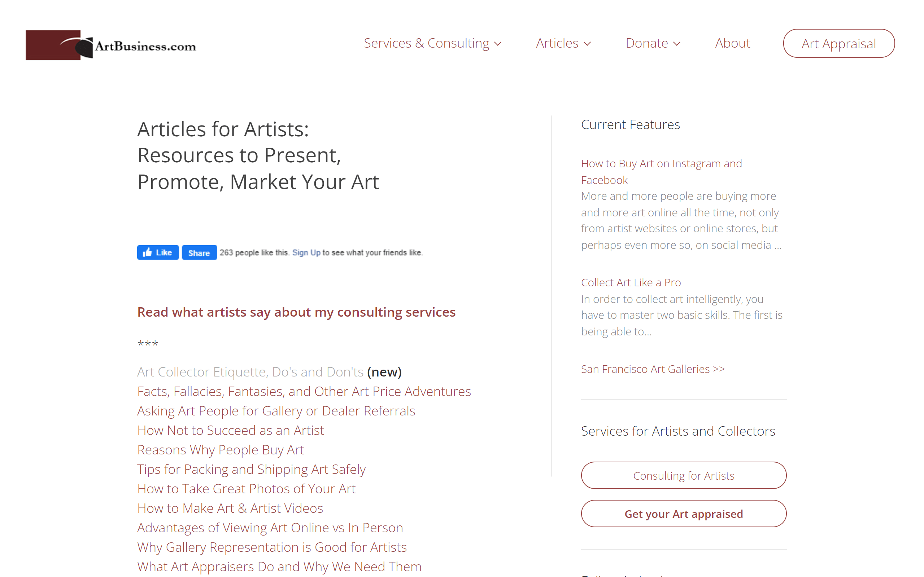The height and width of the screenshot is (577, 924).
Task: Click the ArtBusiness.com logo
Action: coord(111,45)
